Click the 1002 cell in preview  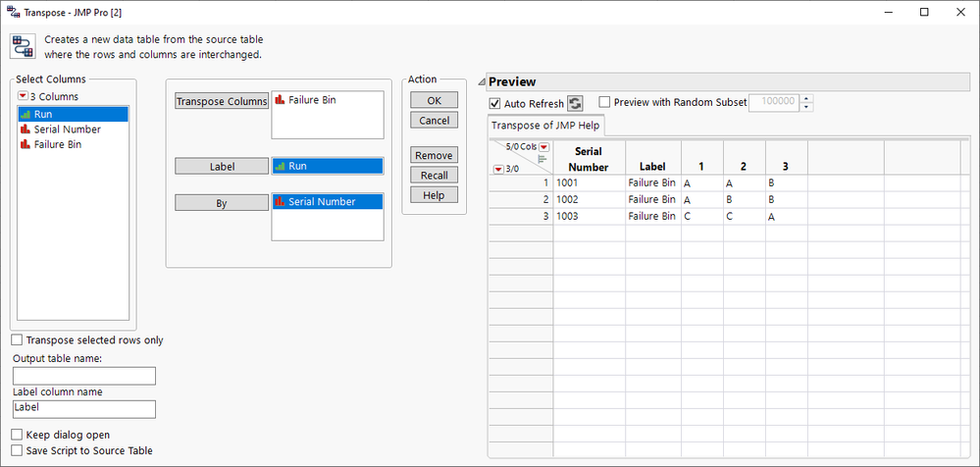589,199
